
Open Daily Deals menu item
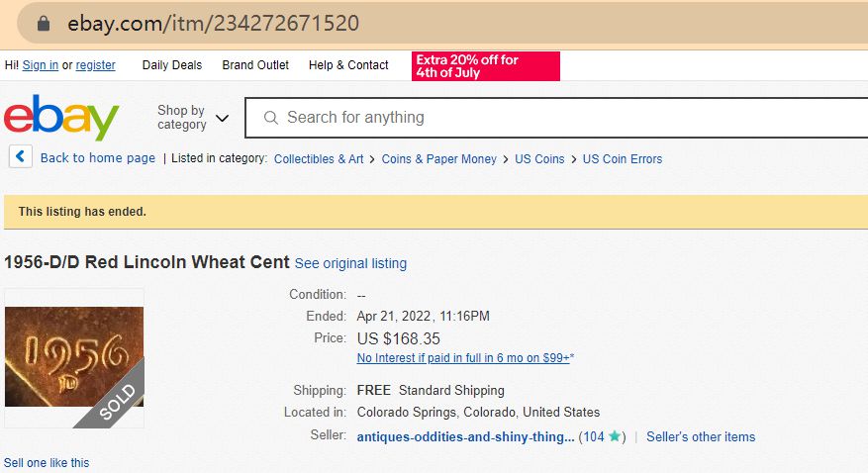pyautogui.click(x=171, y=65)
